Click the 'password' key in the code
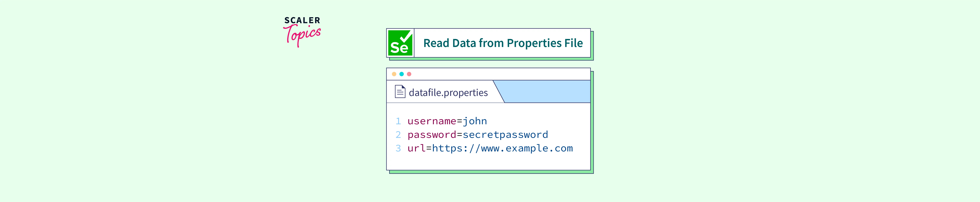The height and width of the screenshot is (202, 980). [431, 135]
